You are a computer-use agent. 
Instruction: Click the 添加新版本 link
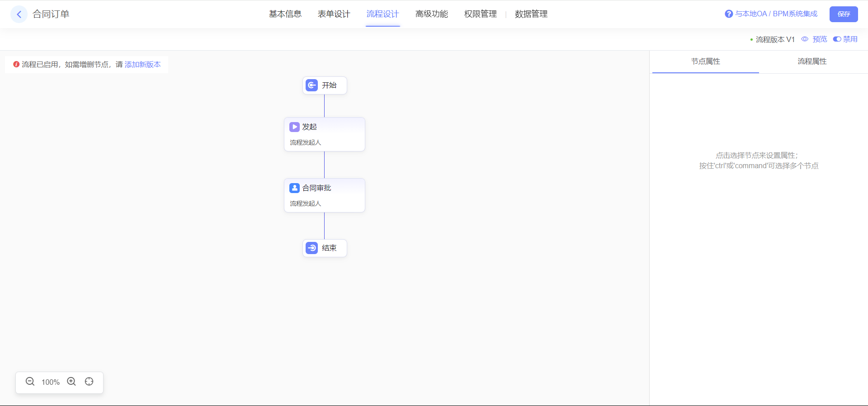click(x=142, y=65)
